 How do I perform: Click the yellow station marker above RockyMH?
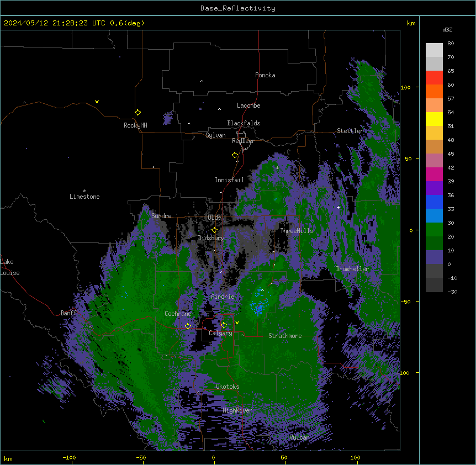[137, 112]
